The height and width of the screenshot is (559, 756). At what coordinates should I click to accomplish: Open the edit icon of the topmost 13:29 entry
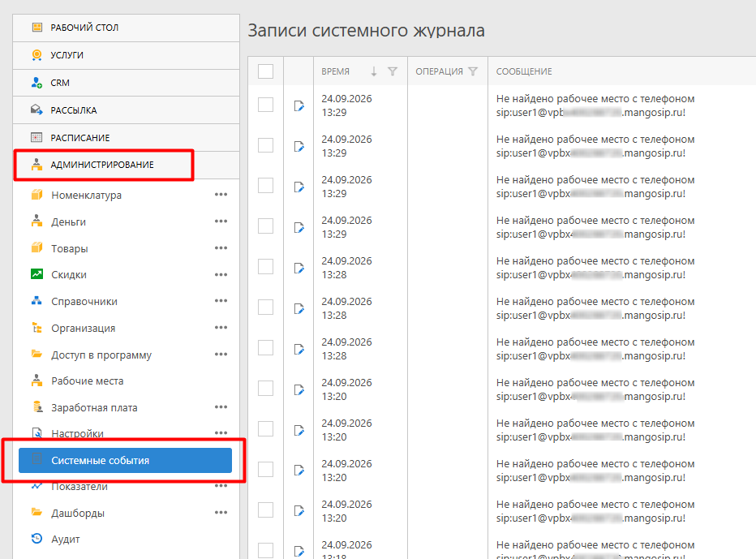point(299,105)
